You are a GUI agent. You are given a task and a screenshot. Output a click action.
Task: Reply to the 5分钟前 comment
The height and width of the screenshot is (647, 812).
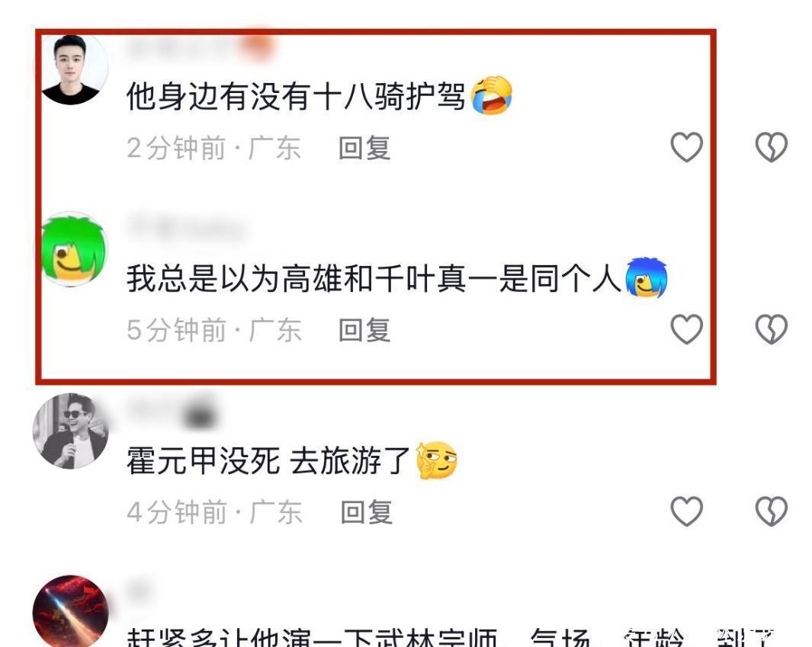click(364, 330)
